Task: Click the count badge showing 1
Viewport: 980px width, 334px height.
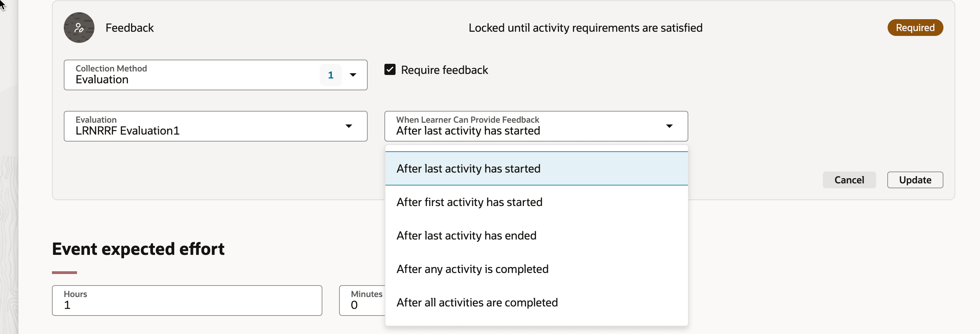Action: pos(330,75)
